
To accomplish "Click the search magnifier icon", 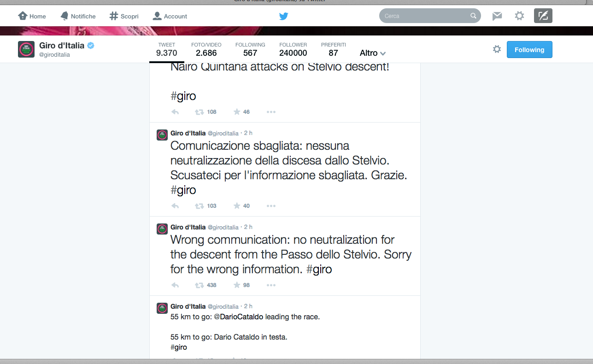I will click(x=473, y=16).
